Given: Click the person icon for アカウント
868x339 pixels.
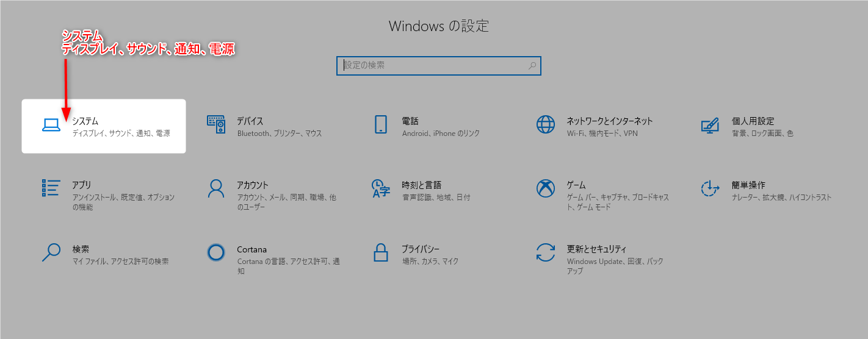Looking at the screenshot, I should point(216,188).
